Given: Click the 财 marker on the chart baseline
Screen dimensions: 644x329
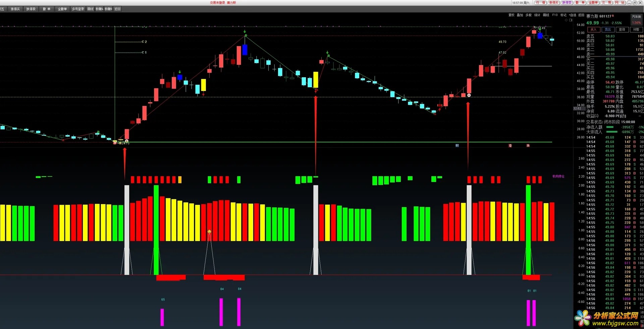Looking at the screenshot, I should [x=457, y=146].
